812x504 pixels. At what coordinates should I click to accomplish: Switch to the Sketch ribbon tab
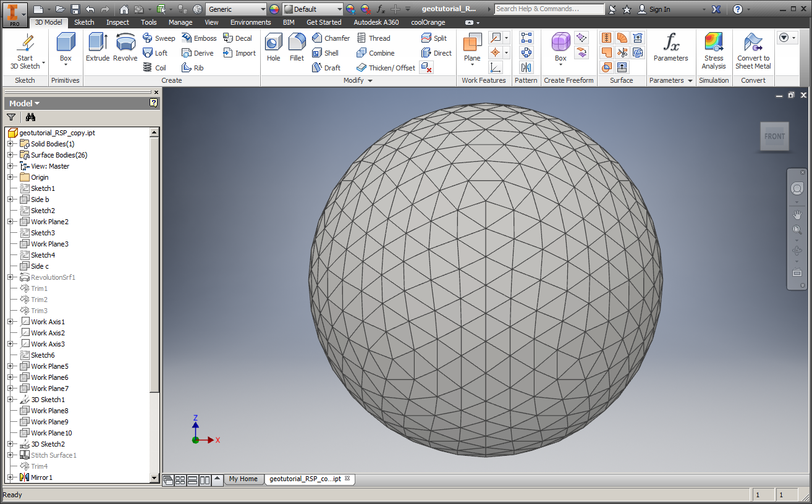pos(84,22)
